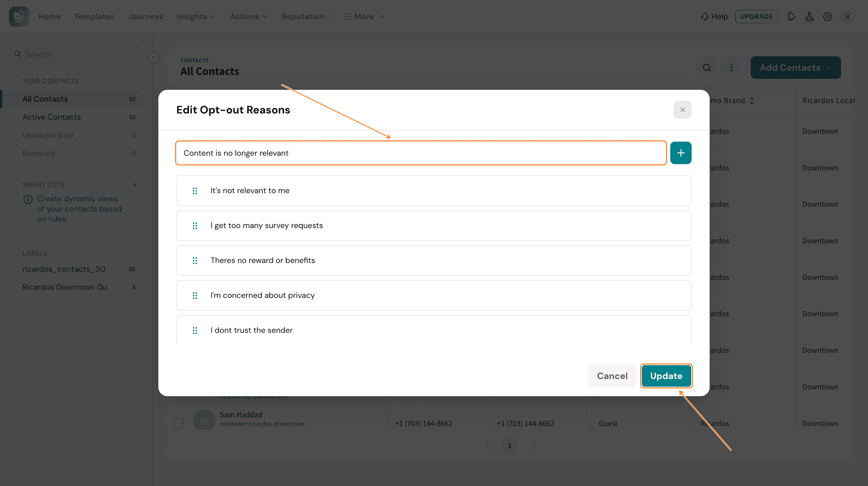This screenshot has height=486, width=868.
Task: Click the contacts search magnifier icon
Action: 707,68
